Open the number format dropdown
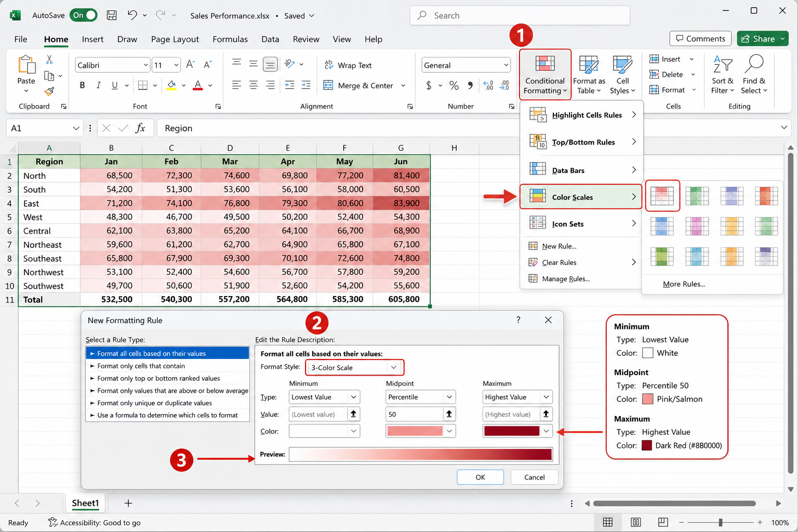Image resolution: width=798 pixels, height=532 pixels. coord(506,65)
